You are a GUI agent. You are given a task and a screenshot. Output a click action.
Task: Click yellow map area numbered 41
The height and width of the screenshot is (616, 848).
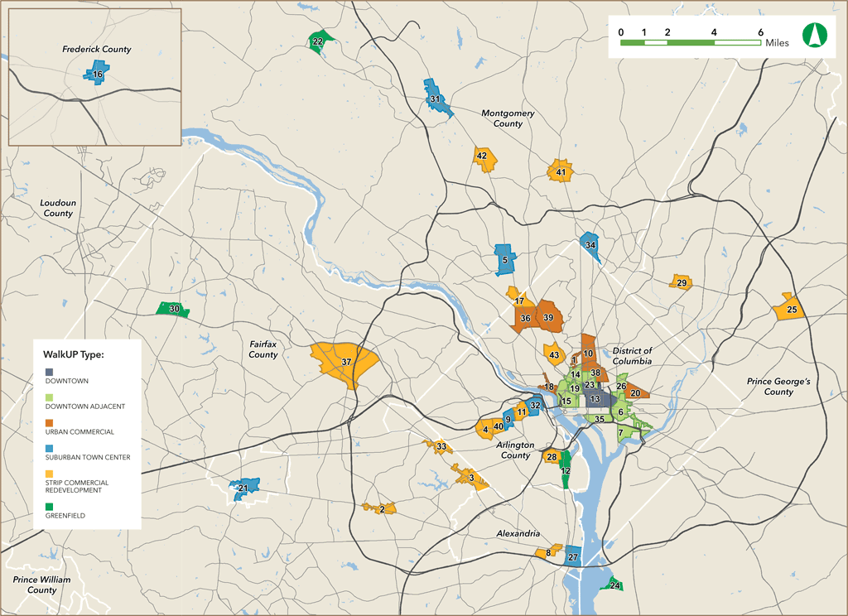[x=560, y=171]
